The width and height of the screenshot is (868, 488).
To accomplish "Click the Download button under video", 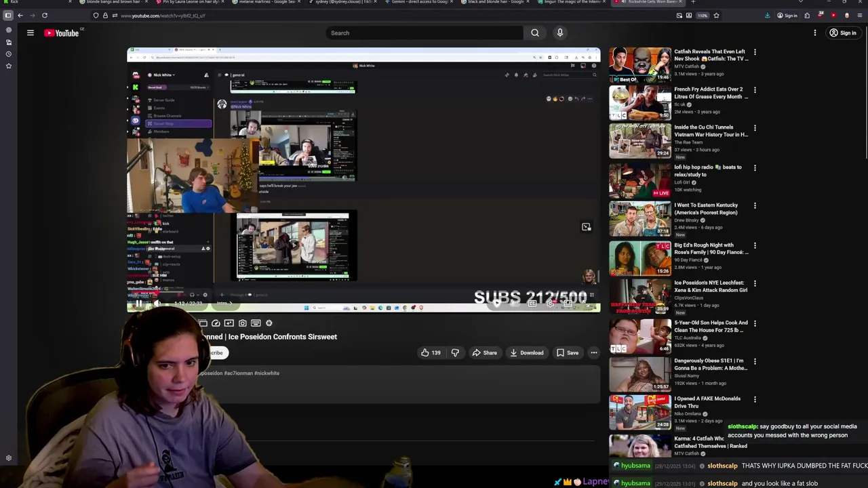I will [527, 352].
